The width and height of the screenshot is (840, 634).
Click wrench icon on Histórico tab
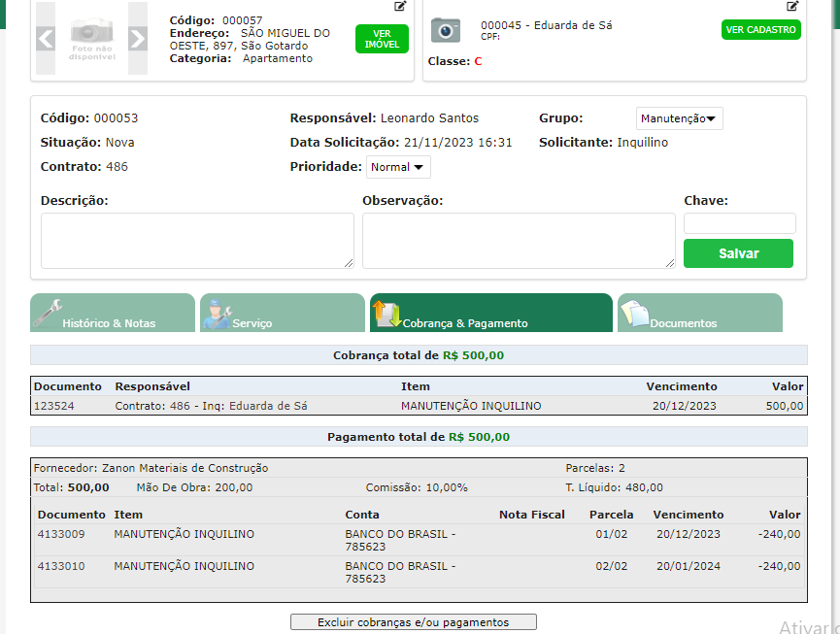point(48,314)
